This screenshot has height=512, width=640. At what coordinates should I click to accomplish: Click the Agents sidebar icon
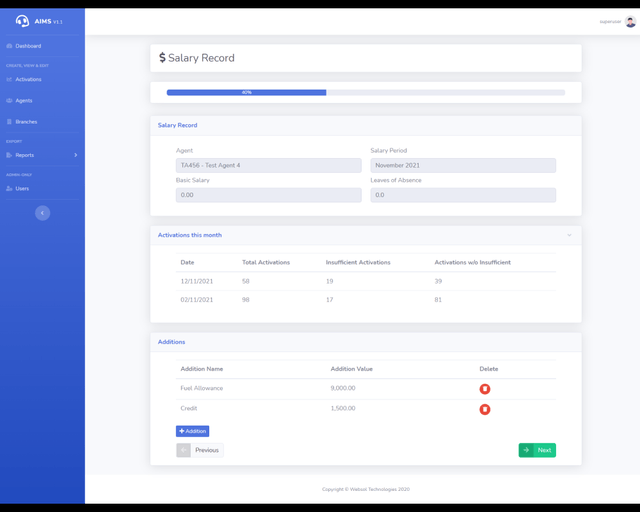9,101
